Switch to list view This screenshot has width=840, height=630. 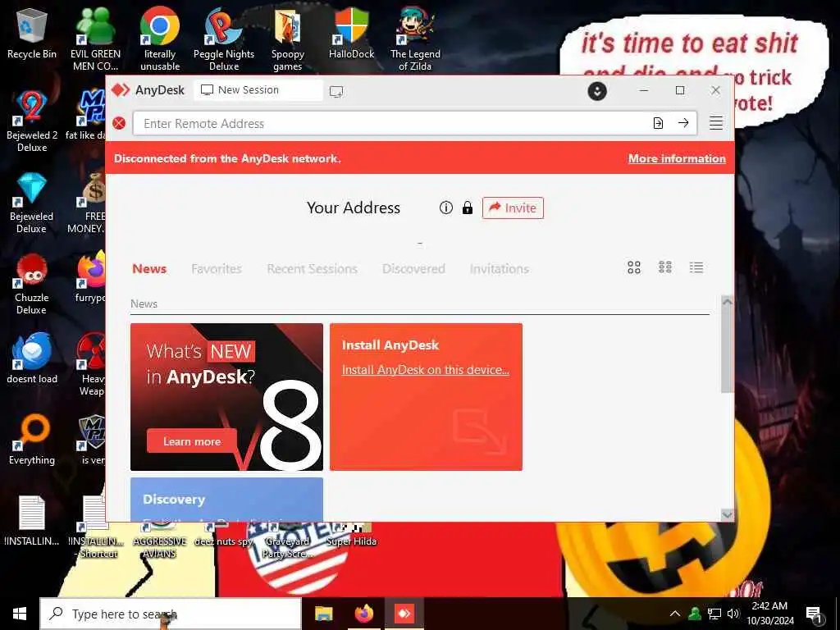[x=696, y=267]
